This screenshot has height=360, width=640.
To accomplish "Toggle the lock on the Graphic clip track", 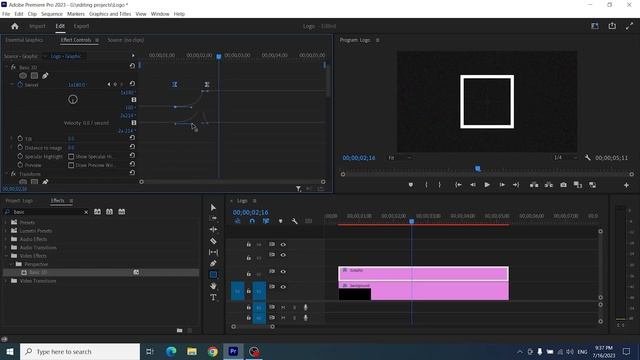I will tap(249, 273).
